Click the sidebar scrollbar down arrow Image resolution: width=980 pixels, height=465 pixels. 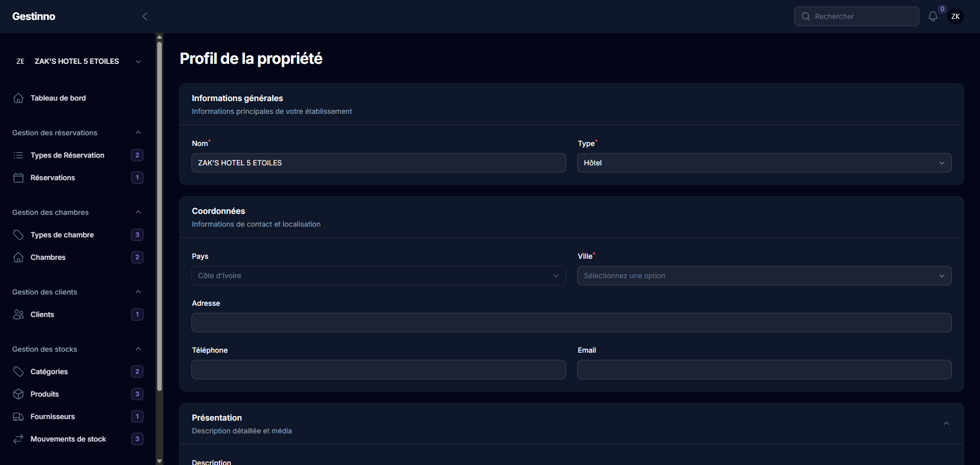pos(159,461)
